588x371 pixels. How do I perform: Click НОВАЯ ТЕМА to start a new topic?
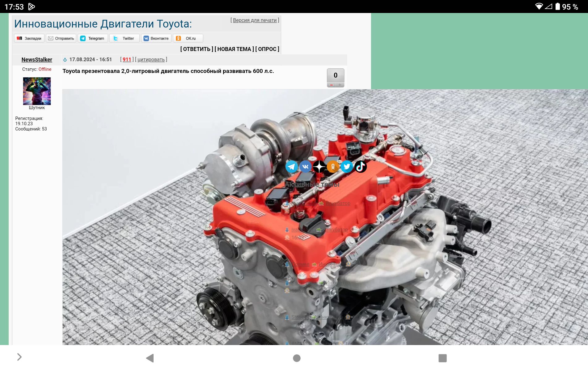point(234,49)
